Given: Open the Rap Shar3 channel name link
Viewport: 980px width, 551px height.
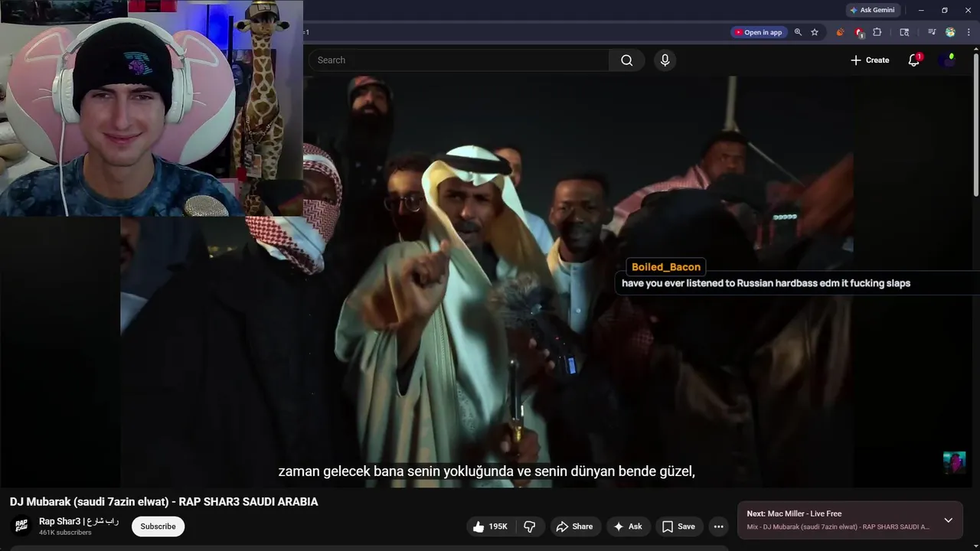Looking at the screenshot, I should [x=79, y=521].
